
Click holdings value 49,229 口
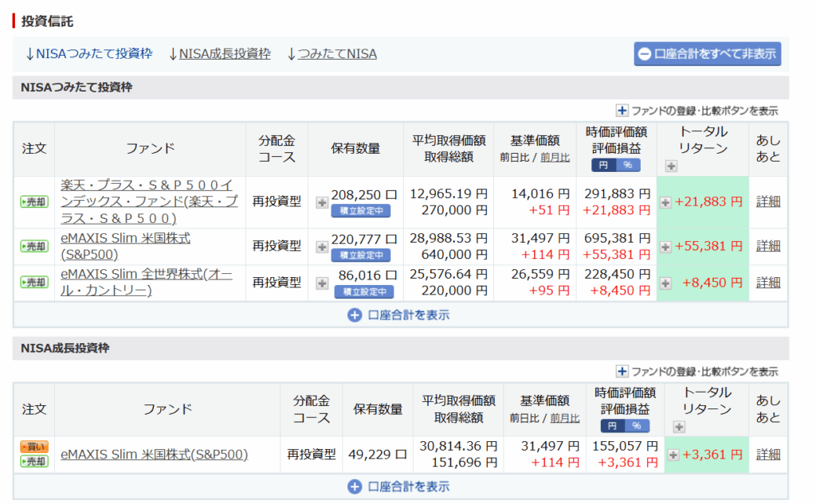(x=377, y=455)
